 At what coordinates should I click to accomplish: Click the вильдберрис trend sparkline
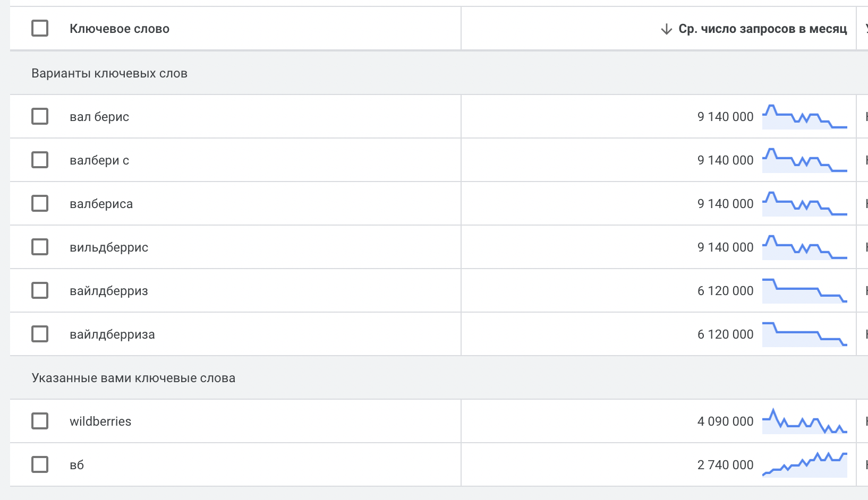[x=804, y=247]
